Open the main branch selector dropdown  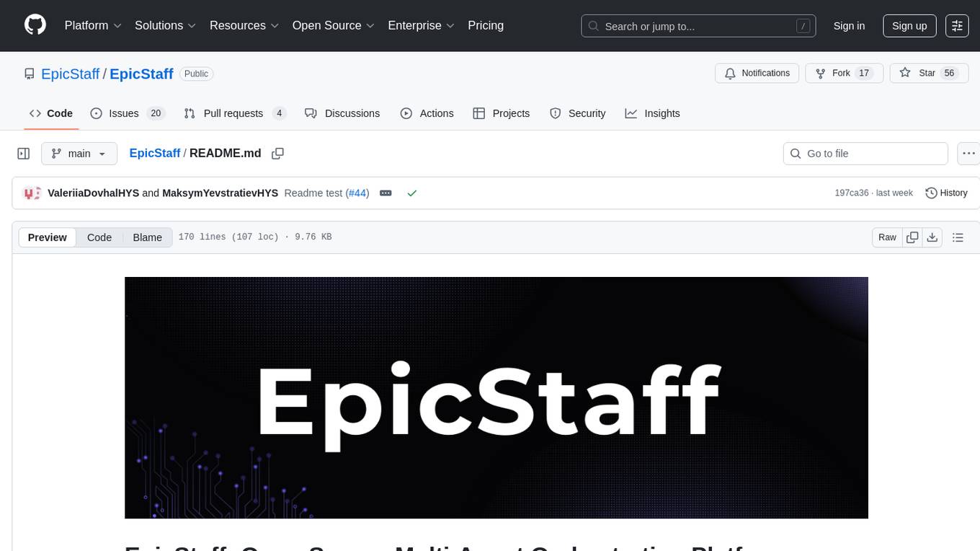(x=79, y=154)
